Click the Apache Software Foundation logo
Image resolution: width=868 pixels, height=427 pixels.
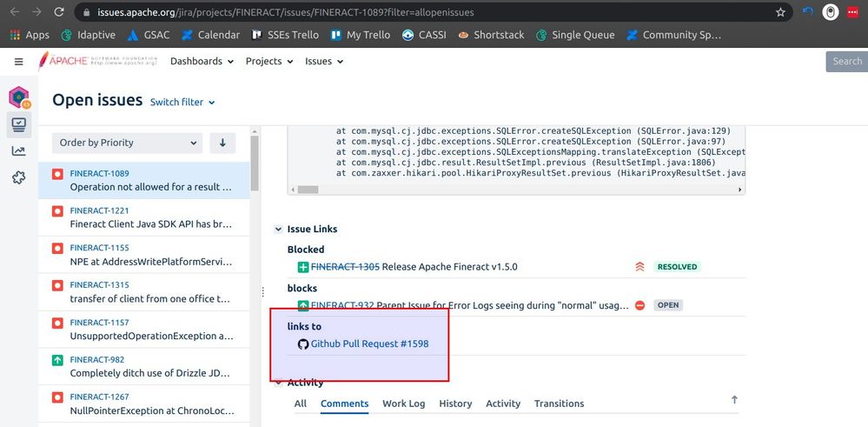pos(98,61)
